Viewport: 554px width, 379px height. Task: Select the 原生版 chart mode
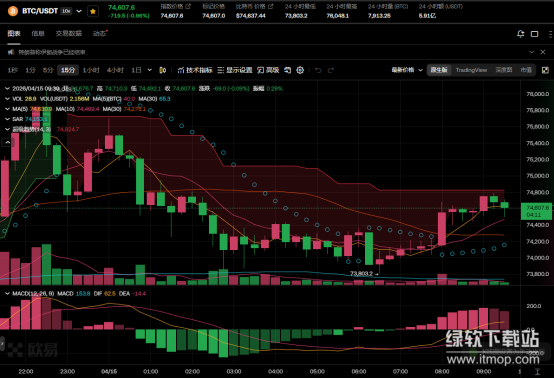coord(439,70)
